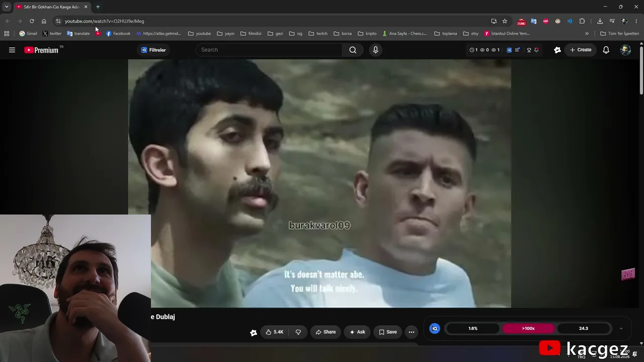Click the star icon left of Like
The width and height of the screenshot is (644, 362).
point(254,332)
